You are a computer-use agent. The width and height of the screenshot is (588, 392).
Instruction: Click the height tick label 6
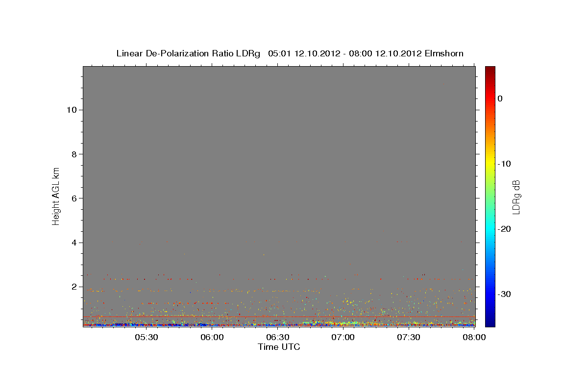[x=74, y=198]
